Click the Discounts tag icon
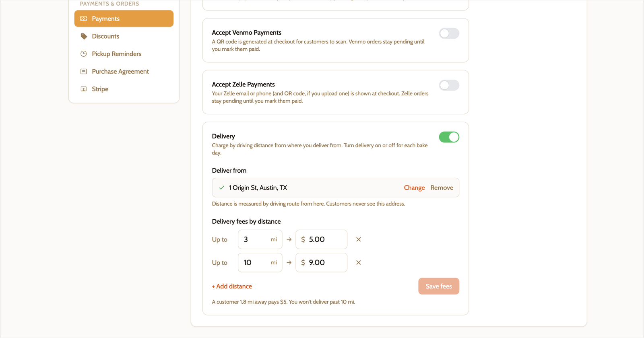The height and width of the screenshot is (338, 644). pyautogui.click(x=84, y=36)
